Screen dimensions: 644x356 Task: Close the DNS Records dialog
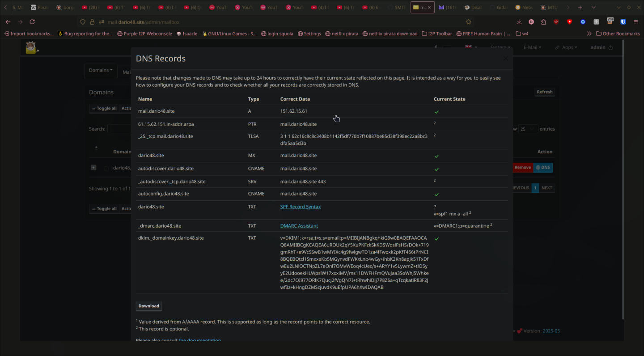(505, 59)
